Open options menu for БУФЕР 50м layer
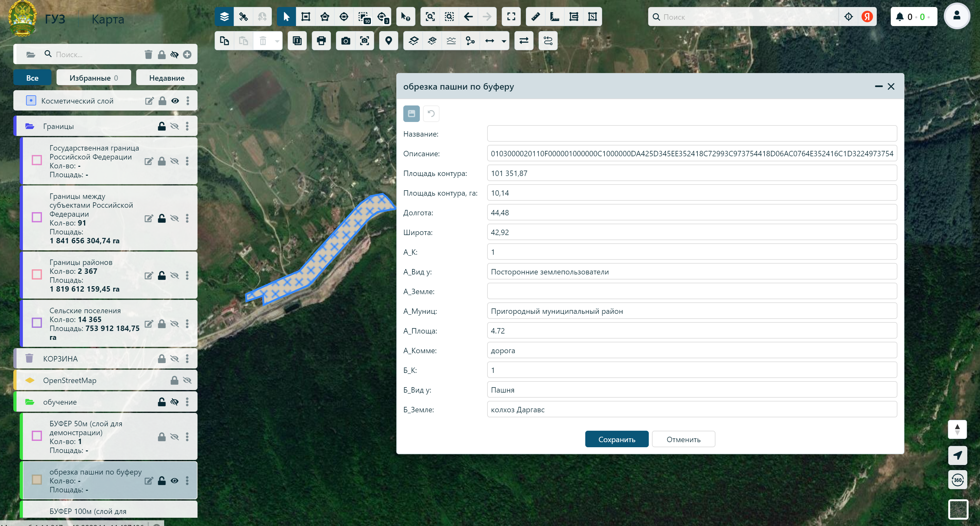The width and height of the screenshot is (980, 526). point(187,436)
